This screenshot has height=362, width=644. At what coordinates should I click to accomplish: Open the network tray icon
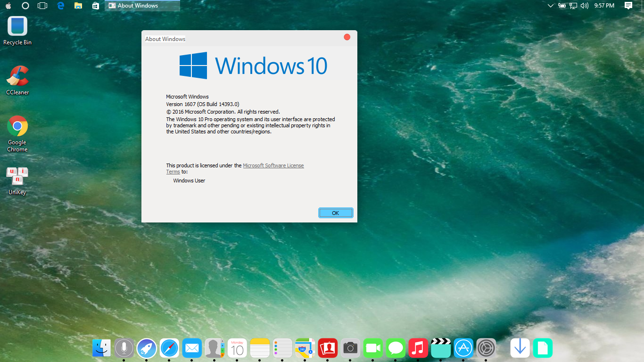pos(573,6)
